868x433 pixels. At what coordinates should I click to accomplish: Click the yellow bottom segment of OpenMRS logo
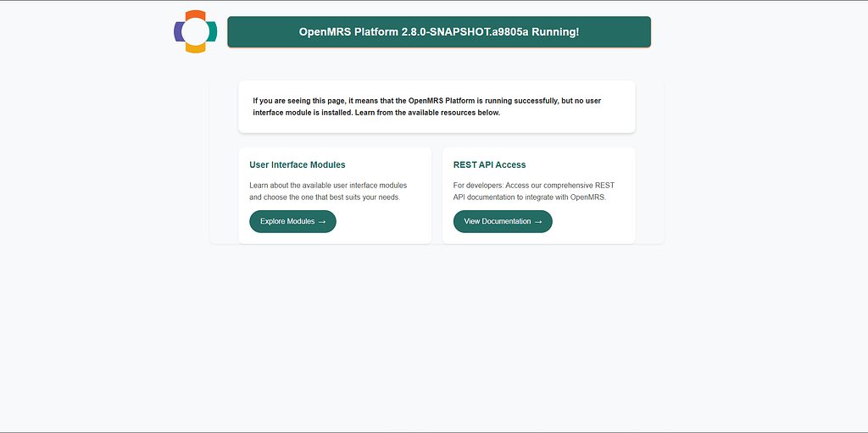pos(196,48)
